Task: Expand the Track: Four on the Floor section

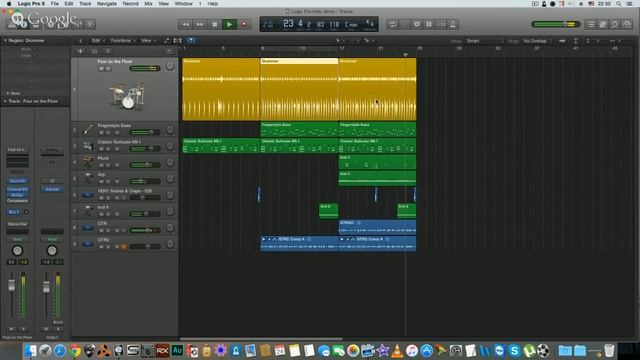Action: coord(5,101)
